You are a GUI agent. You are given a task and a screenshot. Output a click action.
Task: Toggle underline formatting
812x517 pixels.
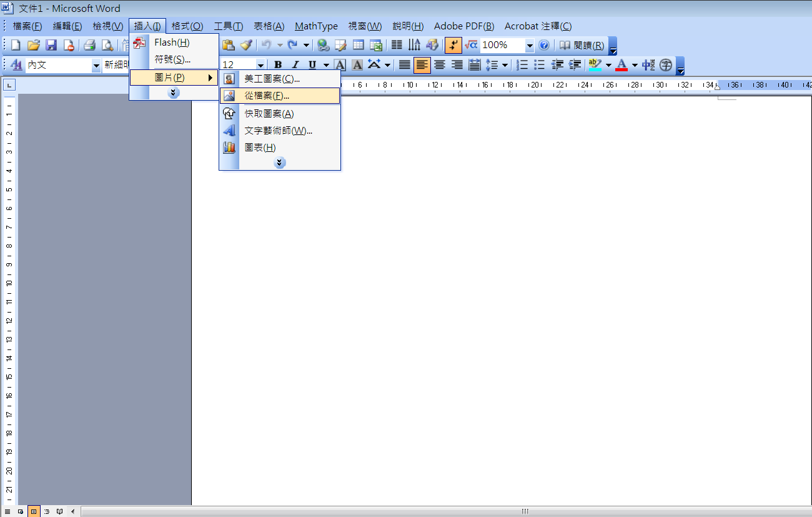[x=312, y=64]
